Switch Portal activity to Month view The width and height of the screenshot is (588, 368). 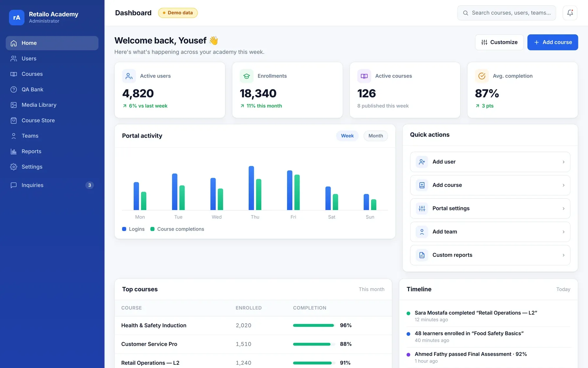pos(376,136)
